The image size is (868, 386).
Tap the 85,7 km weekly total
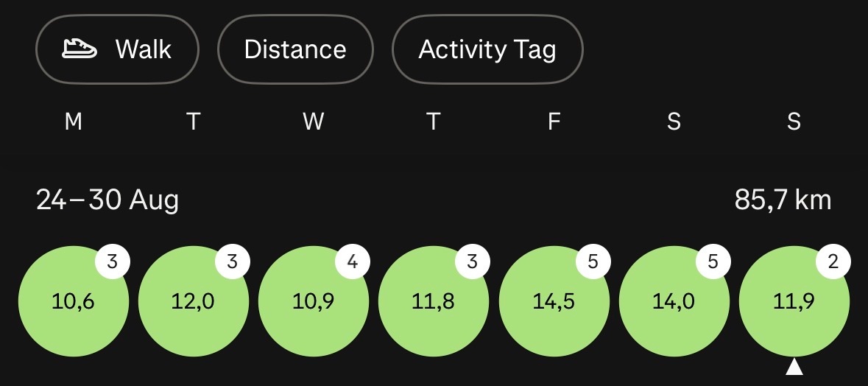(783, 200)
